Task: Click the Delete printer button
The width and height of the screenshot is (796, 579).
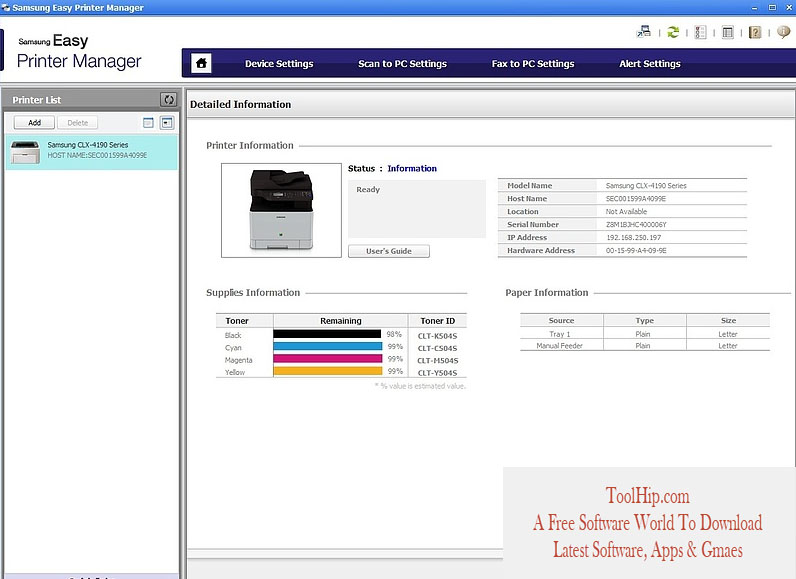Action: point(78,123)
